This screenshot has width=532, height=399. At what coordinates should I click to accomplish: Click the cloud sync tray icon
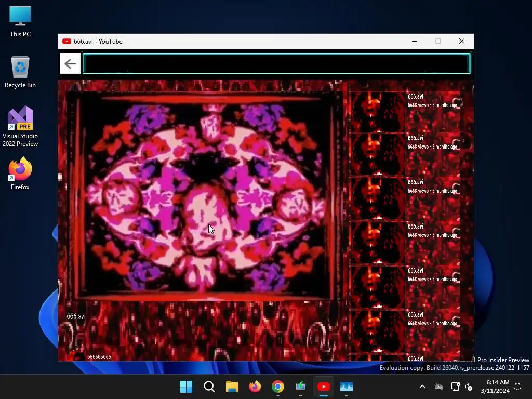click(439, 387)
